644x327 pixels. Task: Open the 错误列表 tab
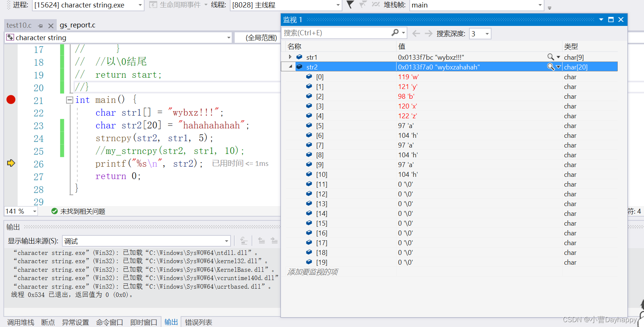[x=199, y=322]
